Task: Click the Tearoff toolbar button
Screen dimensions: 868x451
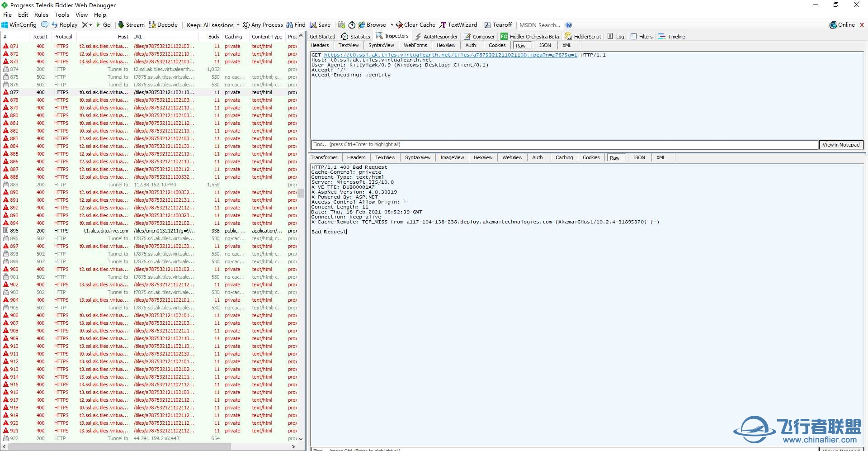Action: click(x=498, y=25)
